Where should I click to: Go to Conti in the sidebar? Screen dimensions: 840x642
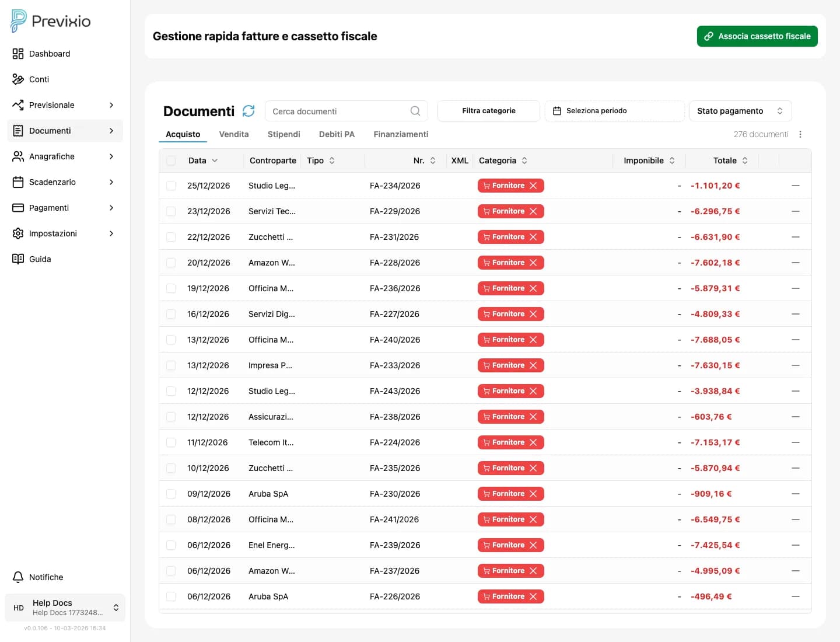38,79
